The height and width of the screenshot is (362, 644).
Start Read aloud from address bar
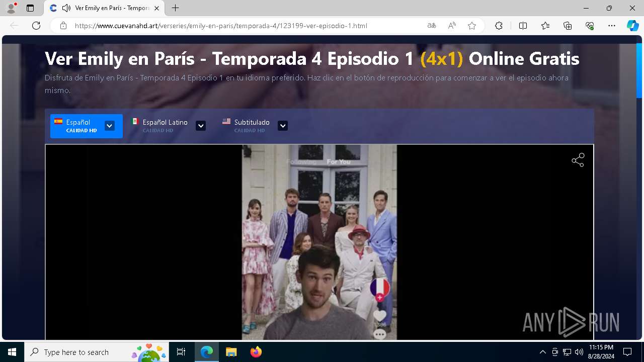point(452,26)
